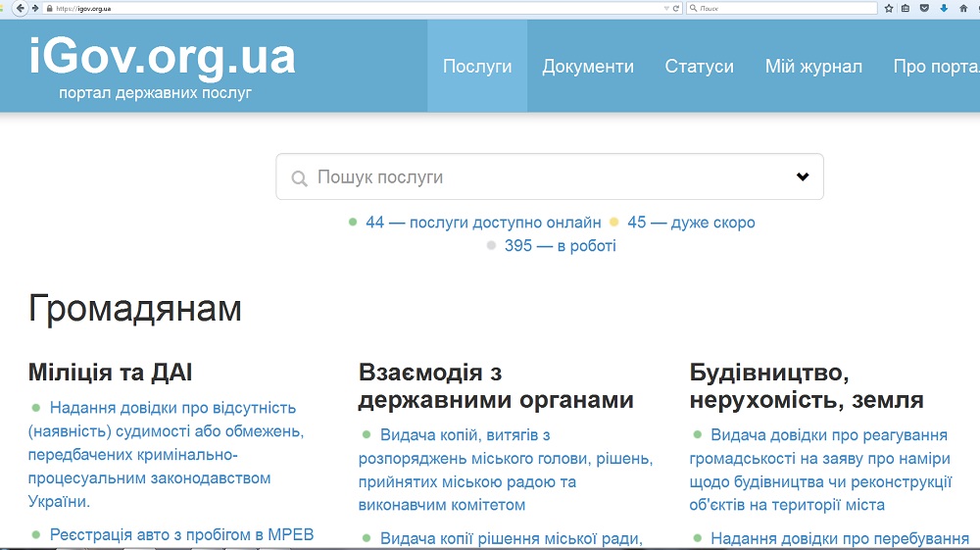Viewport: 980px width, 550px height.
Task: Click the browser home icon
Action: [961, 8]
